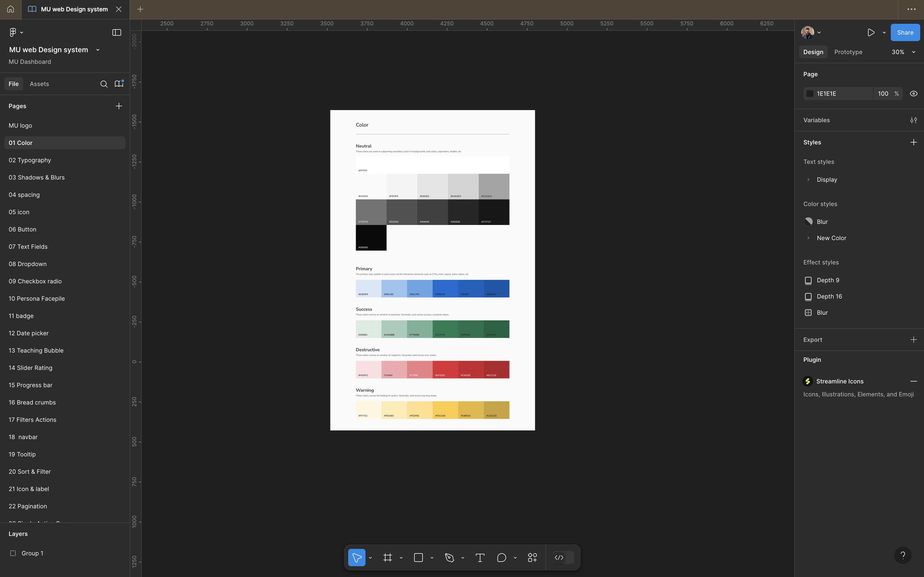Click the Present play icon
The image size is (924, 577).
tap(870, 32)
